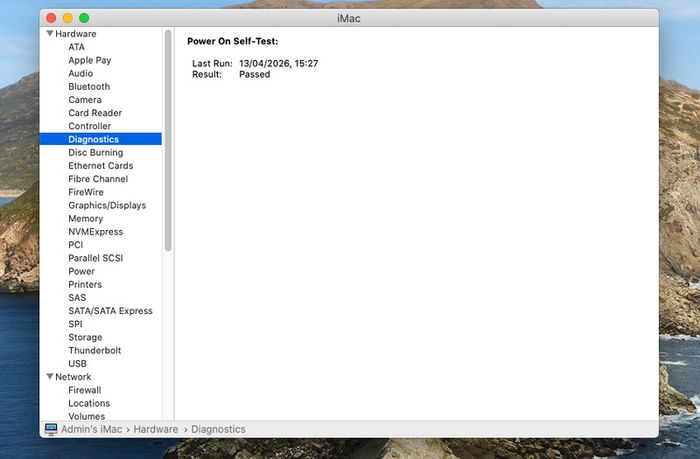Click Admin's iMac in the path bar
Viewport: 700px width, 459px height.
92,429
